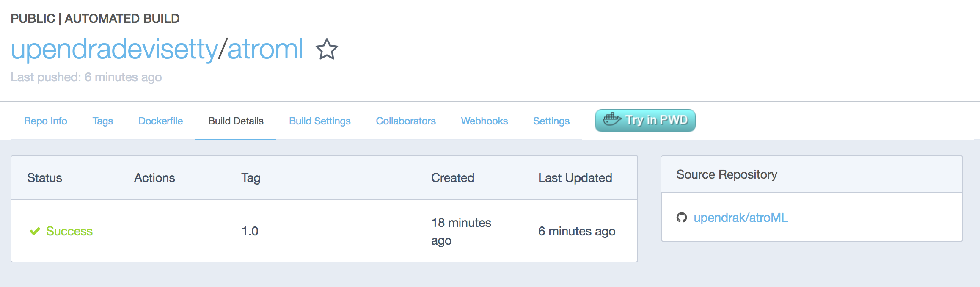Click the '6 minutes ago' last updated cell
The image size is (980, 287).
[x=577, y=231]
